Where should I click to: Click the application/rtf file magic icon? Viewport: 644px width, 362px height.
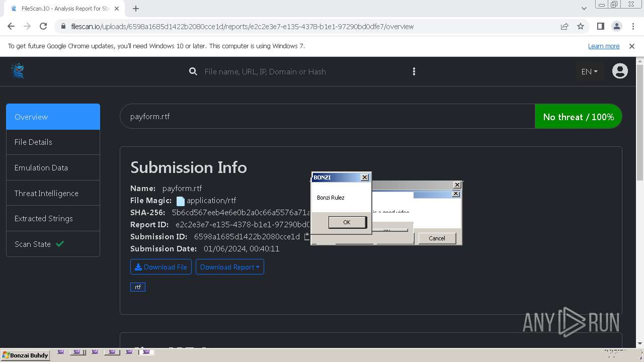(x=181, y=201)
